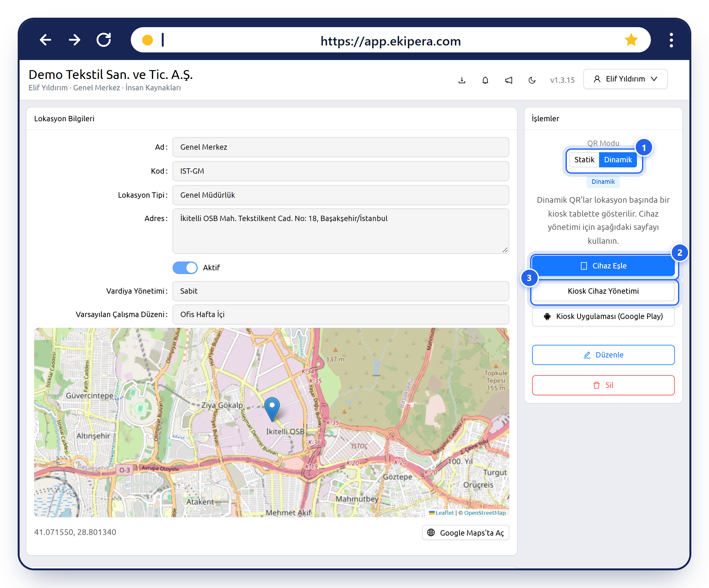Click the browser forward arrow
Screen dimensions: 709x588
(75, 40)
